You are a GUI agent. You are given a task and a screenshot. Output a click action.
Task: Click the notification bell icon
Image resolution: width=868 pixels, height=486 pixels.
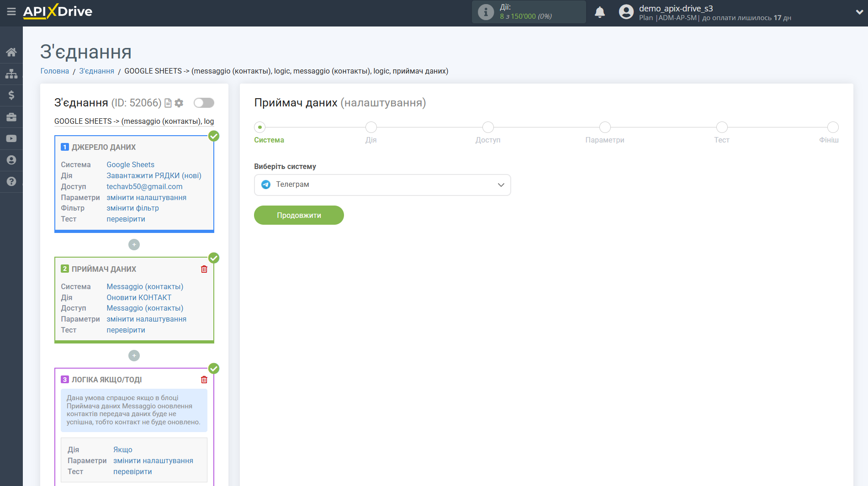click(600, 12)
